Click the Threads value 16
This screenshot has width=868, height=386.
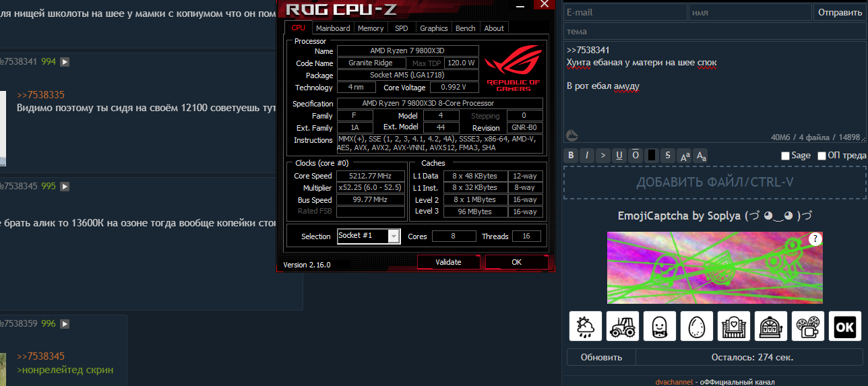point(527,236)
